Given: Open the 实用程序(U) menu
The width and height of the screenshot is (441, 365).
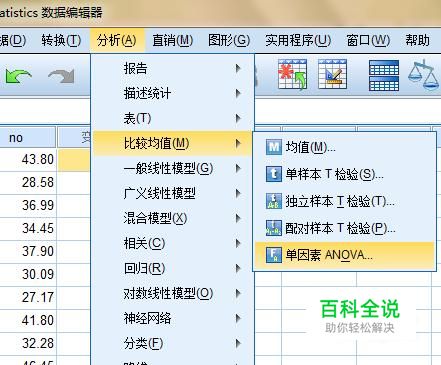Looking at the screenshot, I should (x=298, y=41).
